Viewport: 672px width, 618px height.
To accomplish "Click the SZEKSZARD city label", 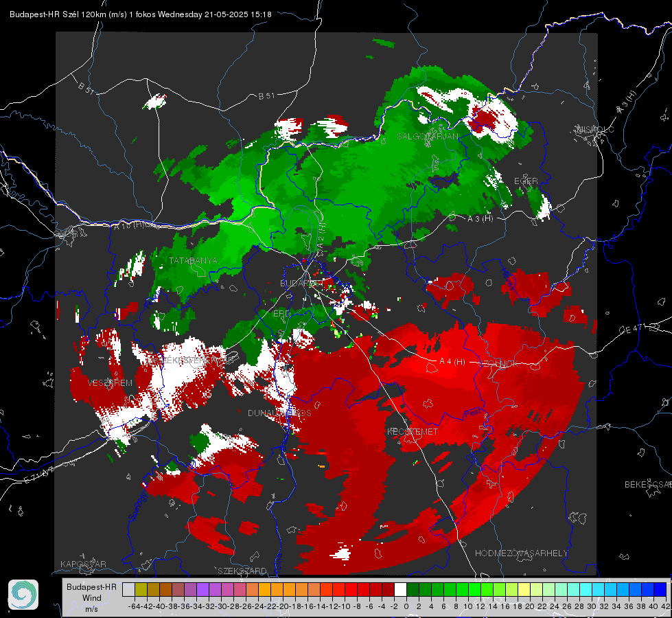I will coord(242,571).
